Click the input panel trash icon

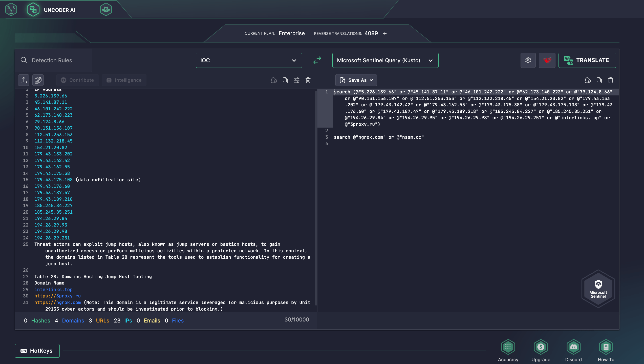coord(308,80)
